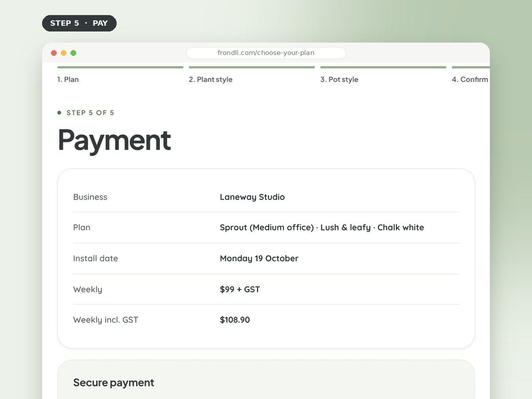The image size is (532, 399).
Task: Click the green maximize window dot
Action: [x=74, y=53]
